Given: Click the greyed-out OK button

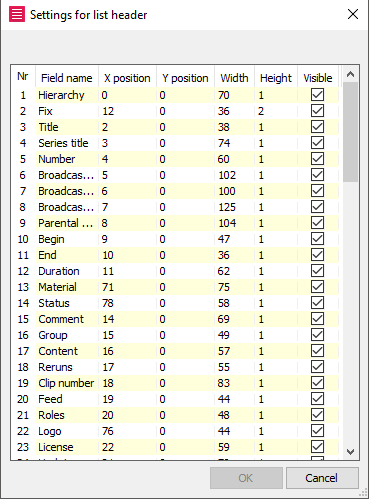Looking at the screenshot, I should (x=246, y=478).
